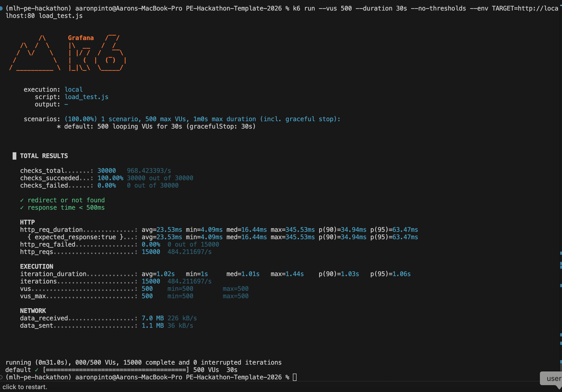Image resolution: width=562 pixels, height=392 pixels.
Task: Click the EXECUTION section heading
Action: pos(37,267)
